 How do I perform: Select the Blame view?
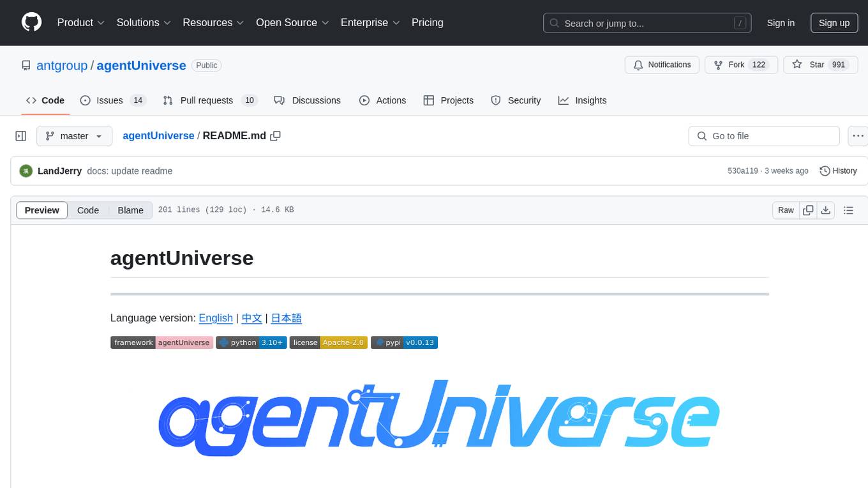coord(131,210)
